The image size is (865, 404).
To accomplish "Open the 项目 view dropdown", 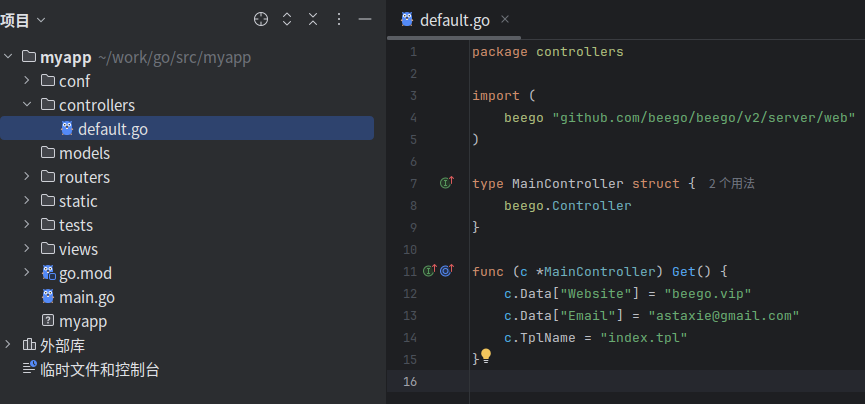I will tap(23, 20).
